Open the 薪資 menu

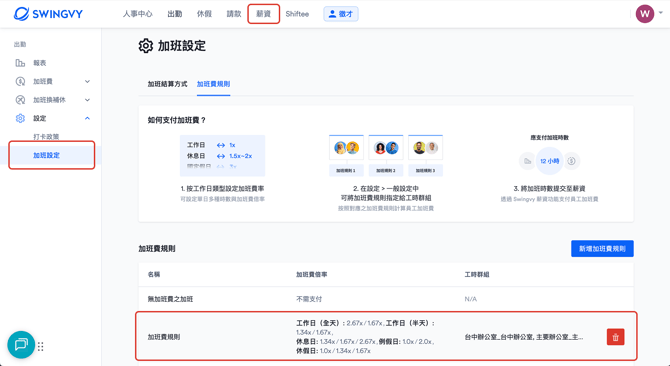(264, 14)
